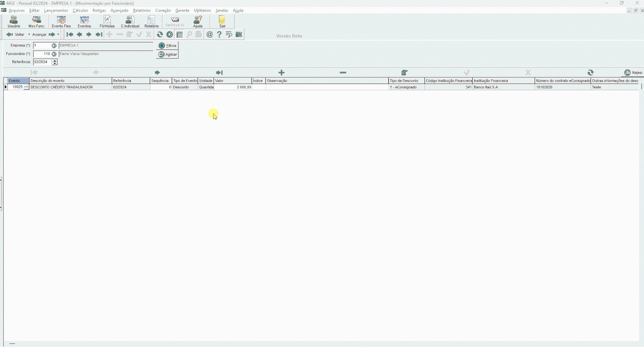The width and height of the screenshot is (644, 347).
Task: Click the Ajuda help icon with person
Action: click(198, 21)
